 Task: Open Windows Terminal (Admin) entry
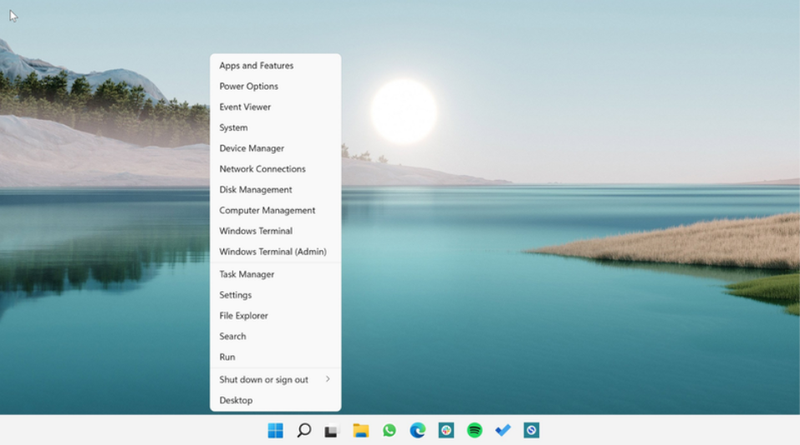[272, 252]
